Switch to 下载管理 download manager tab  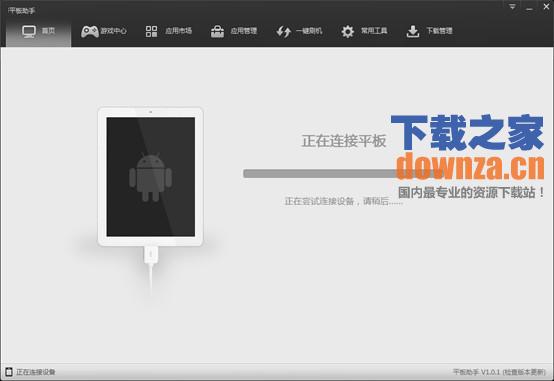pyautogui.click(x=429, y=31)
